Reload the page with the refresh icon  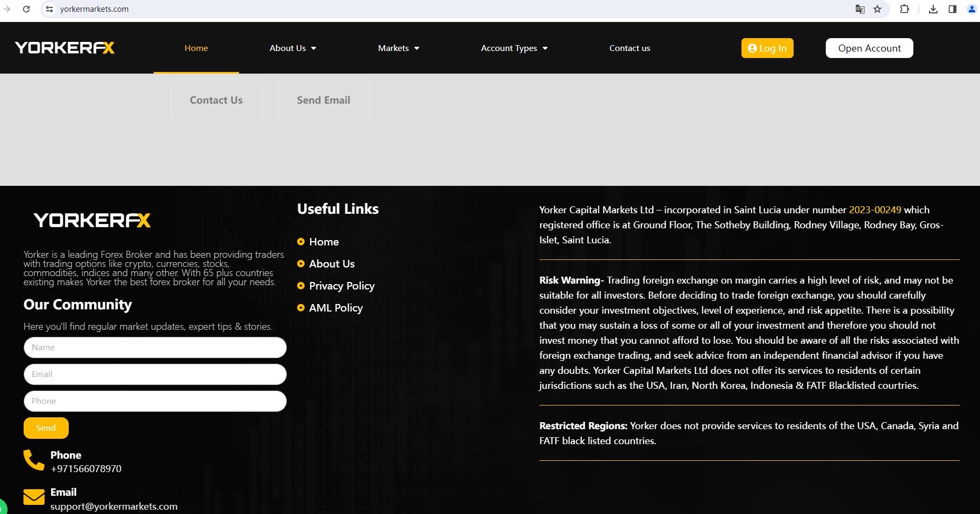click(26, 9)
